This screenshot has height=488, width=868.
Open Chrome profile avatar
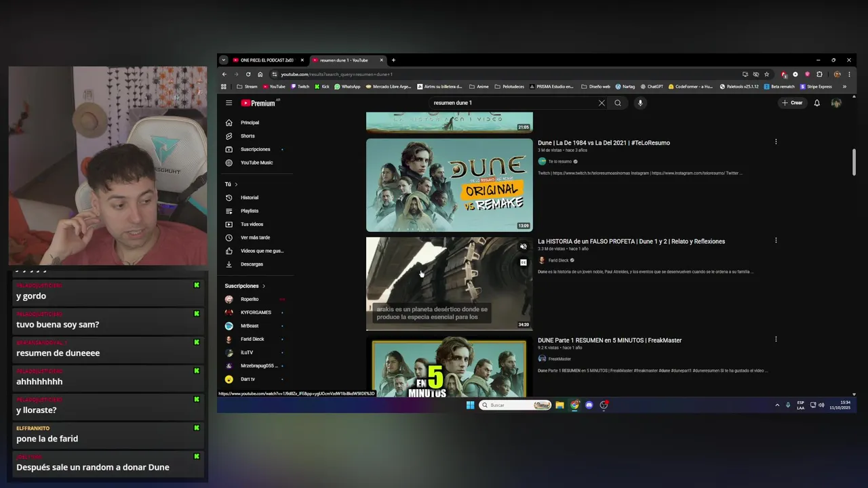(x=837, y=74)
